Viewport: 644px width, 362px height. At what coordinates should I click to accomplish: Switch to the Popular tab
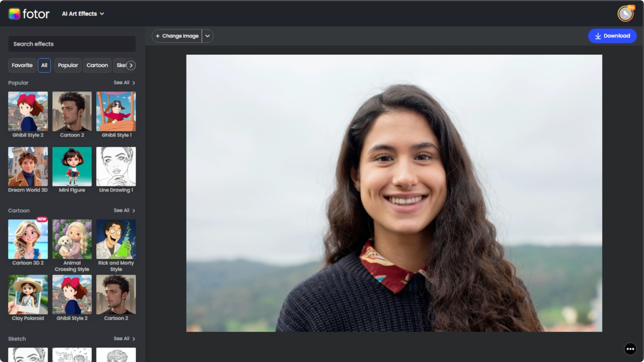pos(68,65)
